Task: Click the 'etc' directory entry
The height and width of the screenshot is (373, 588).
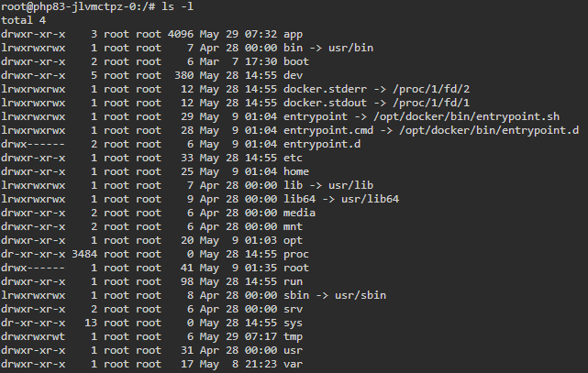Action: click(293, 158)
